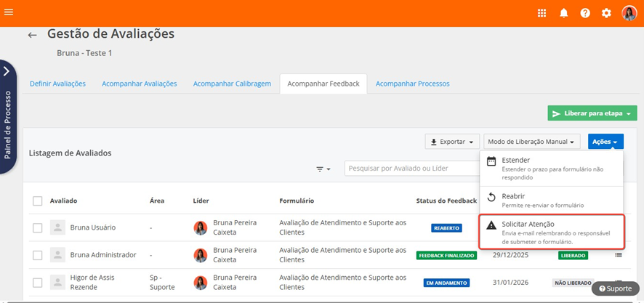Click the Sp - Suporte area cell
644x303 pixels.
(162, 283)
